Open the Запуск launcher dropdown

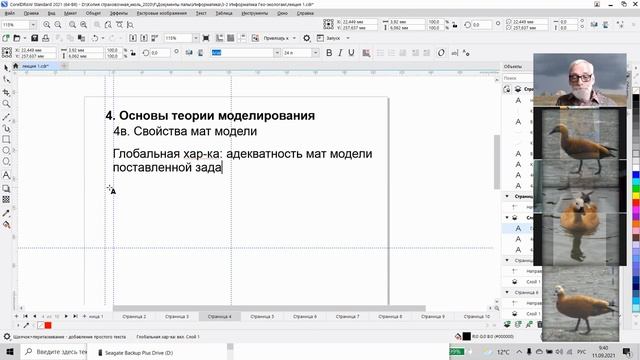pyautogui.click(x=348, y=38)
